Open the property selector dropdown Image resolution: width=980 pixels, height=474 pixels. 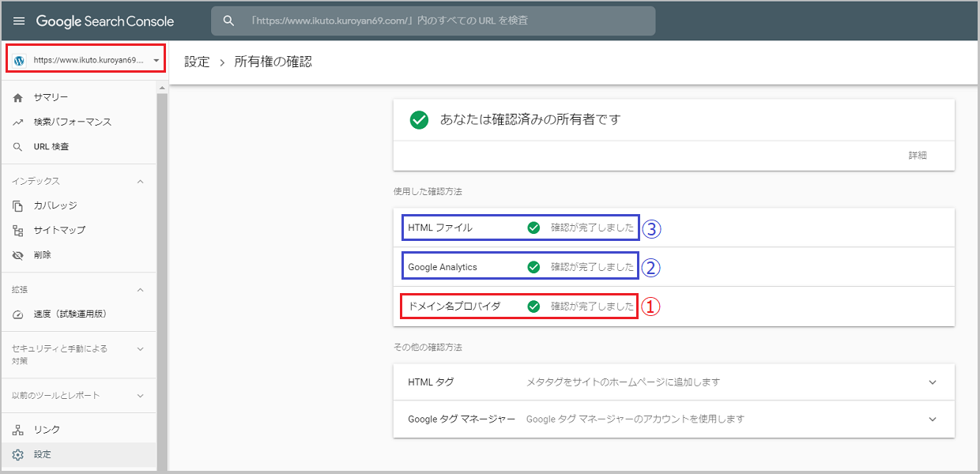point(85,60)
